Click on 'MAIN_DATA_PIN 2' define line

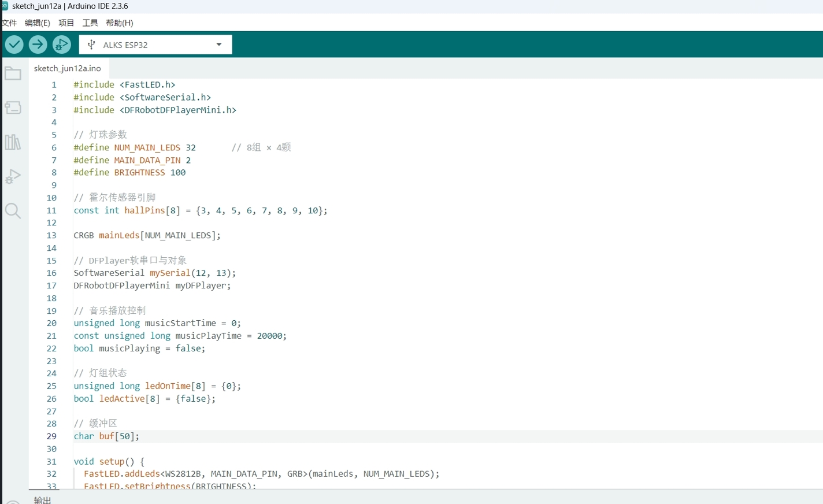132,160
